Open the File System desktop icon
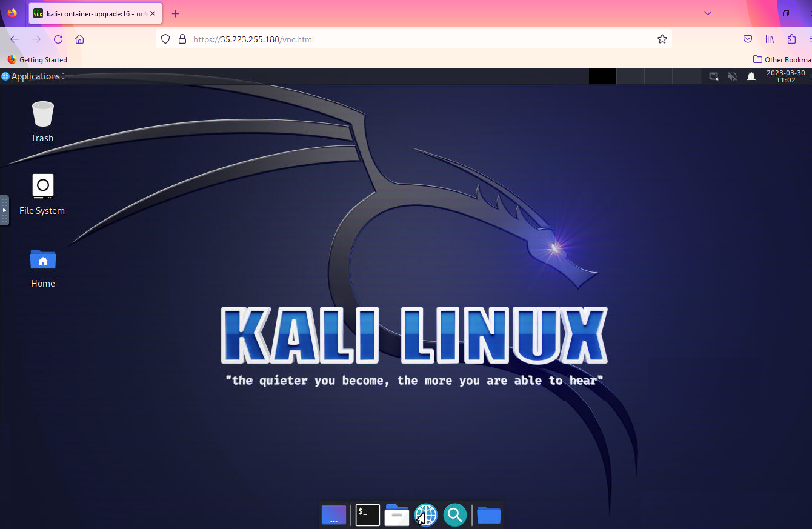 pyautogui.click(x=42, y=195)
